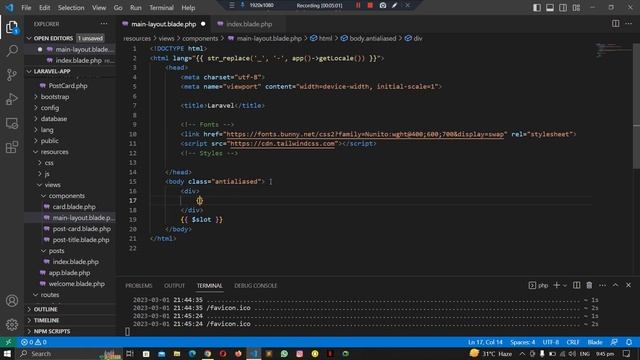Pause the screen recording
640x360 pixels.
358,5
